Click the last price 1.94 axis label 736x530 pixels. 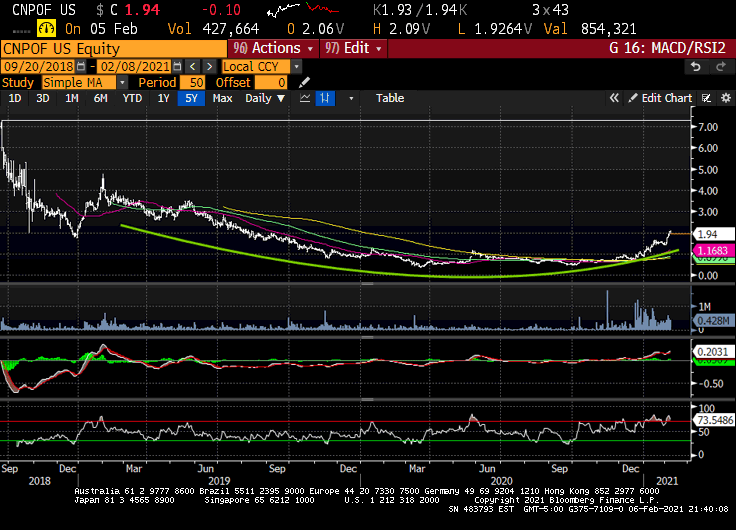(713, 234)
